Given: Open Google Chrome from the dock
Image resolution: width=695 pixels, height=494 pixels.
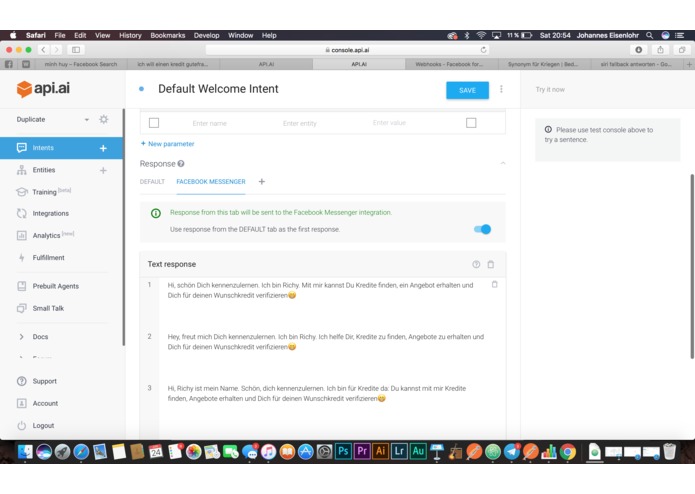Looking at the screenshot, I should pyautogui.click(x=568, y=451).
